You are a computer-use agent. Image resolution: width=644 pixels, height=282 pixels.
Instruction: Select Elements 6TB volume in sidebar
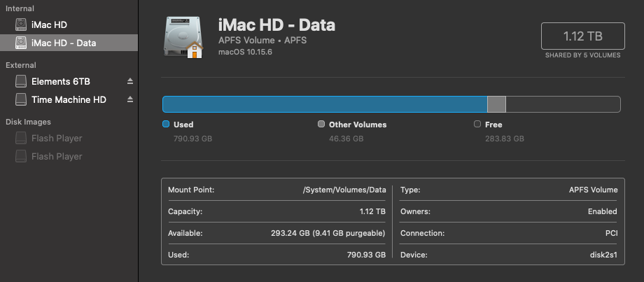point(69,81)
